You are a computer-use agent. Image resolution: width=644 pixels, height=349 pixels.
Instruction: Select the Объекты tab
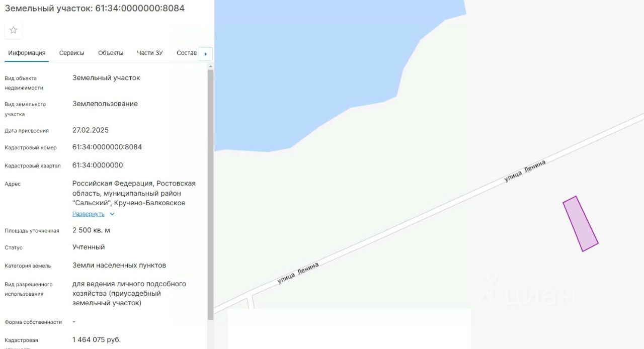tap(111, 53)
